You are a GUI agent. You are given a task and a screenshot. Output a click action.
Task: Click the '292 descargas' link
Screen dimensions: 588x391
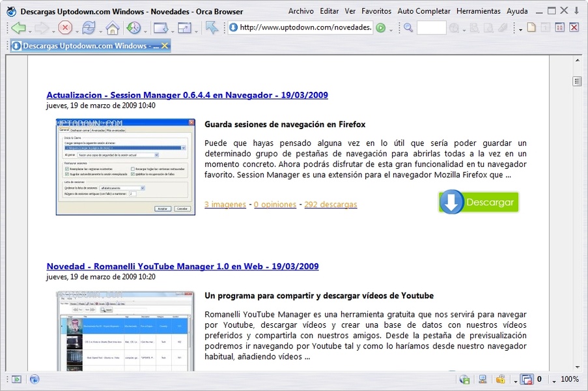point(330,205)
